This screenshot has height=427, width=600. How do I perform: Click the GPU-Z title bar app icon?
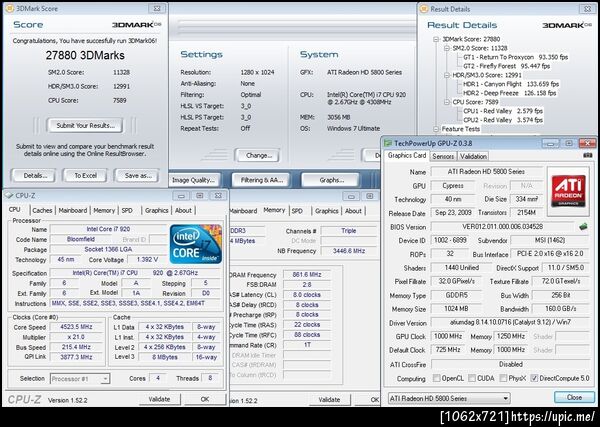[388, 143]
